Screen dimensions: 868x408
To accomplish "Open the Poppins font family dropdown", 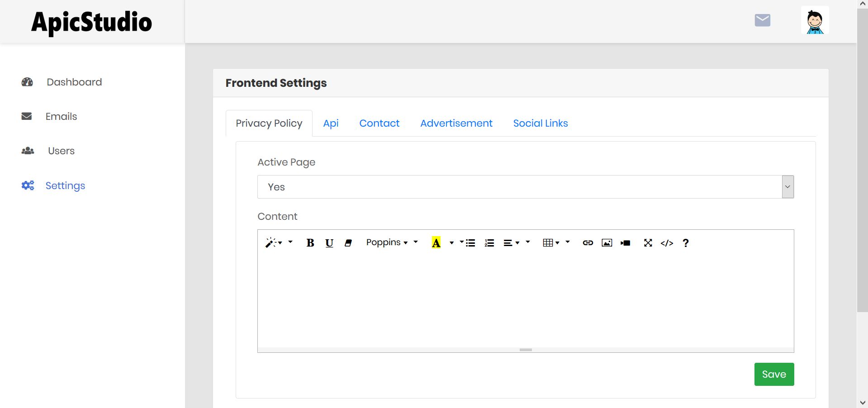I will (x=387, y=242).
